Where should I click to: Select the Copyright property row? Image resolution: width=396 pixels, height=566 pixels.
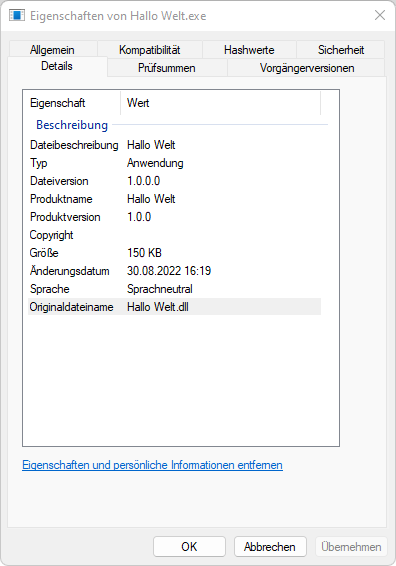pos(174,235)
